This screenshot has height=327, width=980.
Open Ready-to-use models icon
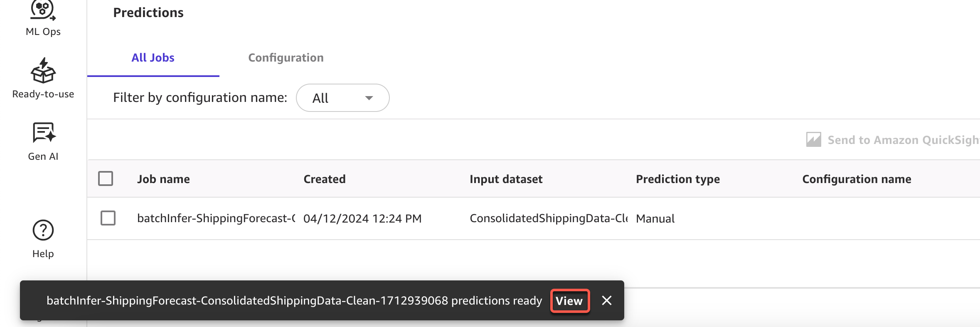pyautogui.click(x=43, y=71)
